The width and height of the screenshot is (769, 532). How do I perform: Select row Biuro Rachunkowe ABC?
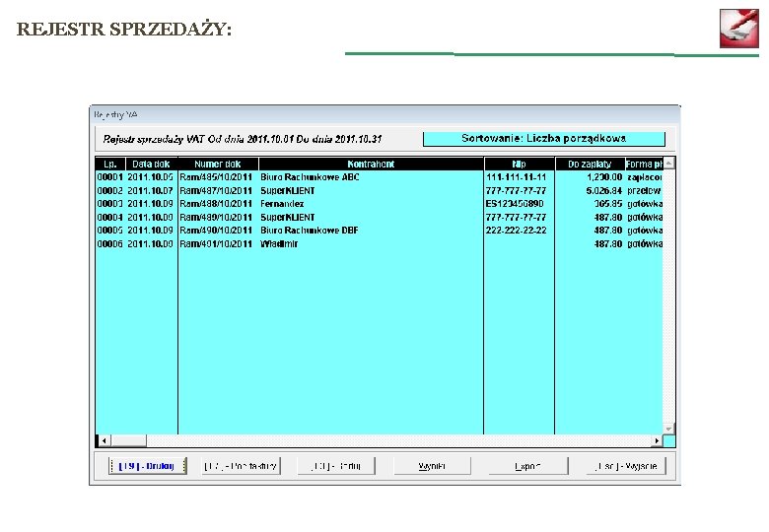[x=380, y=177]
